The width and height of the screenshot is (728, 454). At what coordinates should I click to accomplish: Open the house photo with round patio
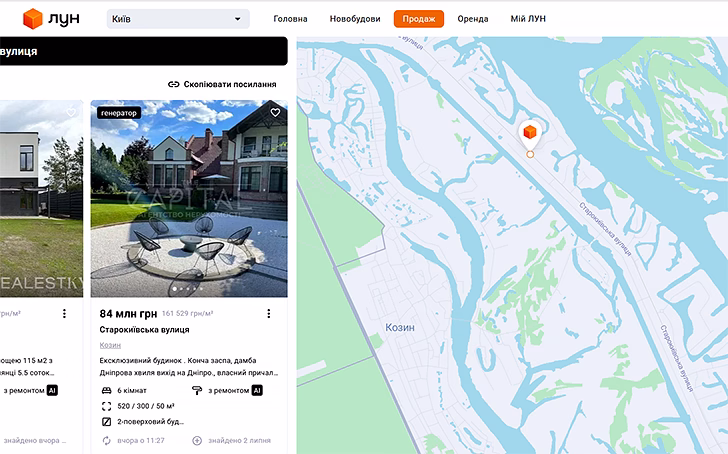click(x=189, y=199)
